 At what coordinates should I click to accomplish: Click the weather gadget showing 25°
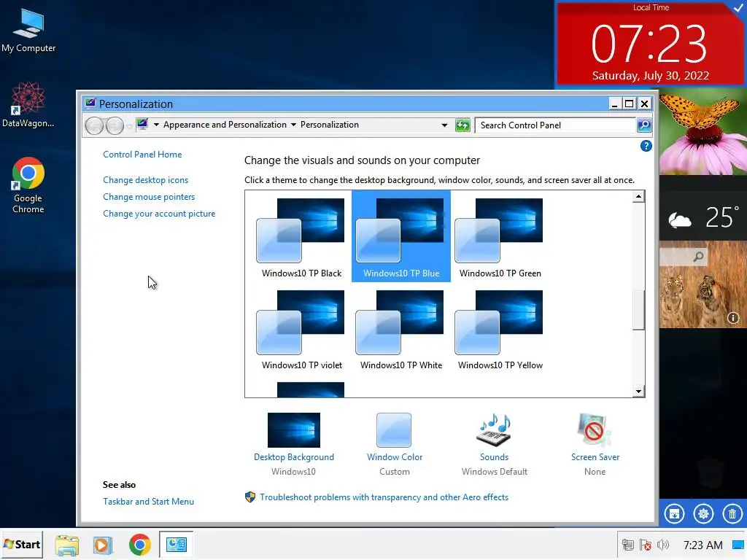(703, 217)
